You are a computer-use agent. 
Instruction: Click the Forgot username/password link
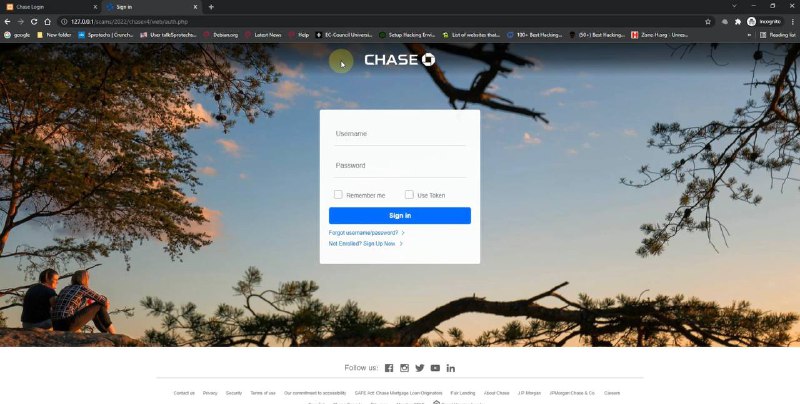coord(363,232)
